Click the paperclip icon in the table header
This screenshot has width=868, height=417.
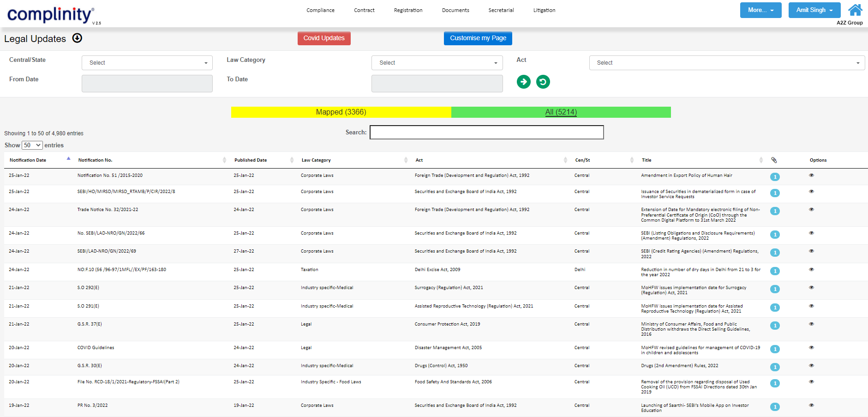[774, 160]
